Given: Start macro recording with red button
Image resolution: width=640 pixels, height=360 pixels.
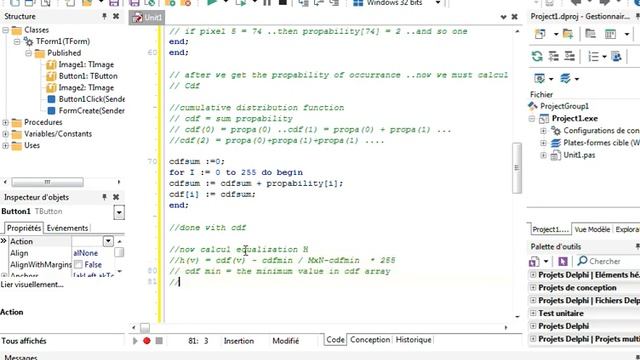Looking at the screenshot, I should [x=147, y=340].
